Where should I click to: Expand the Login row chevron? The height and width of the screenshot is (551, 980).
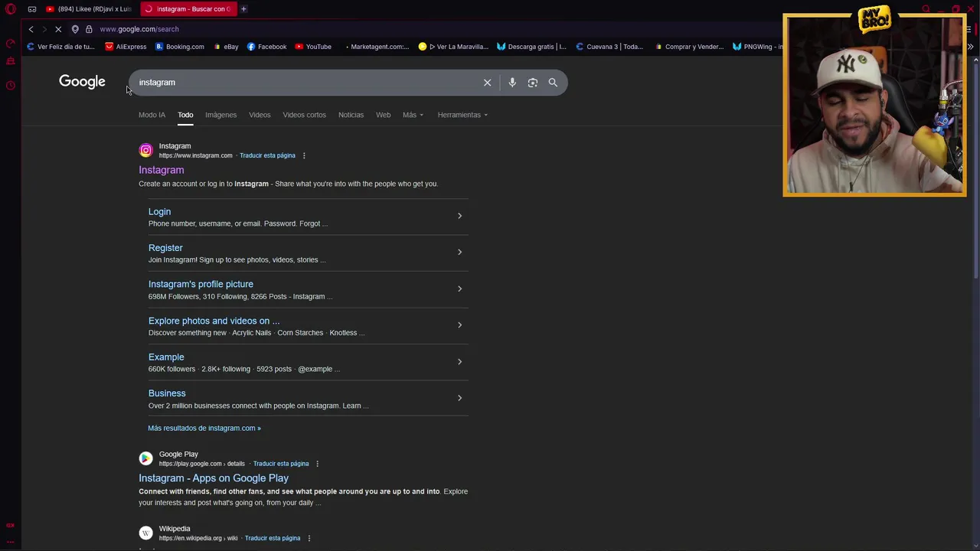[459, 216]
